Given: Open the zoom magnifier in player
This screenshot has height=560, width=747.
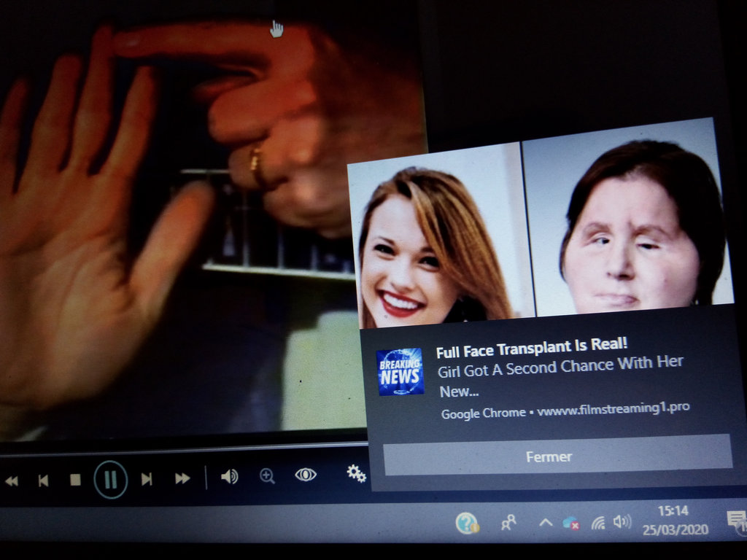Looking at the screenshot, I should pyautogui.click(x=267, y=475).
